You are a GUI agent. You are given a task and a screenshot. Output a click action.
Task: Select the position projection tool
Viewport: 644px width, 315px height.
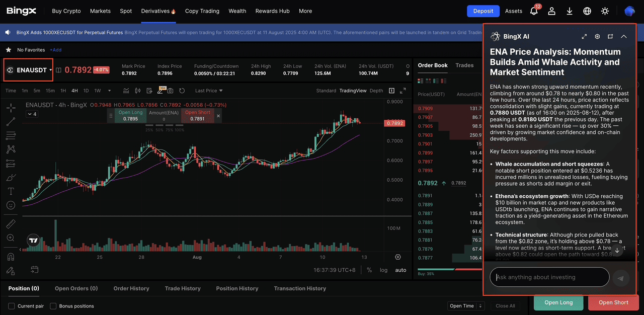pyautogui.click(x=11, y=164)
